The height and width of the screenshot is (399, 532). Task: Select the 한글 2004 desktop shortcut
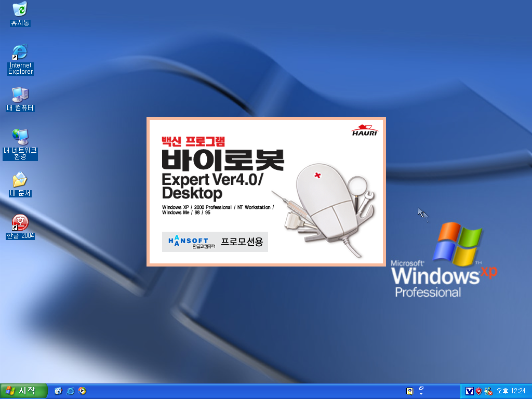pos(20,227)
